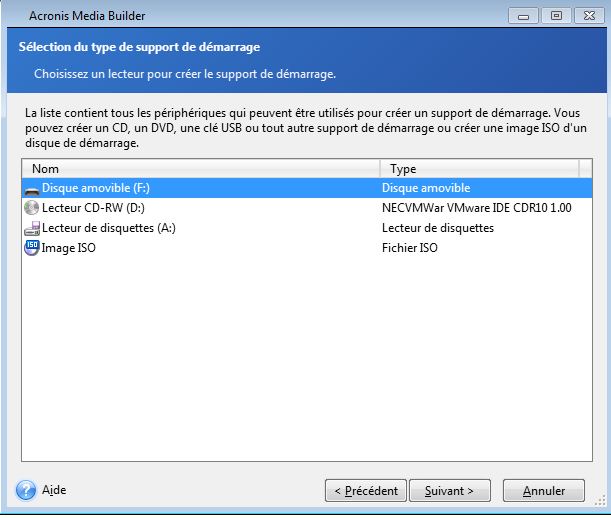Click 'NECVMWar VMware IDE CDR10 1.00' type cell
Viewport: 611px width, 518px height.
[477, 208]
